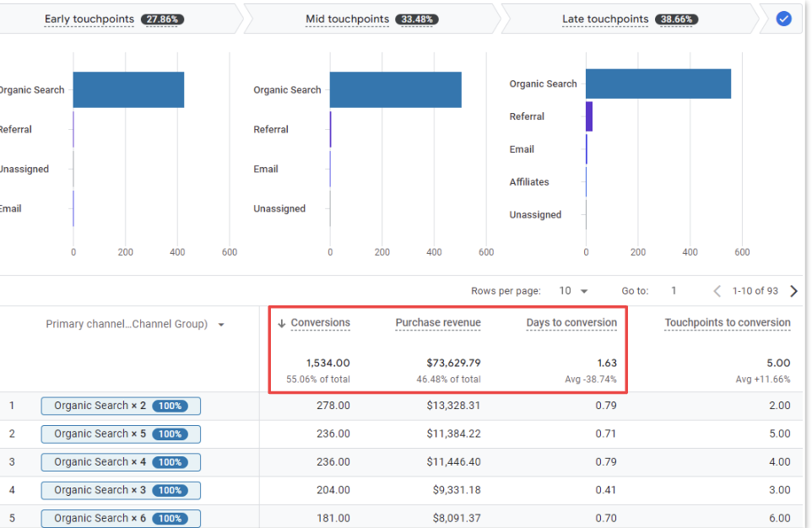Click the Avg -38.74% text
Viewport: 812px width, 528px height.
tap(591, 380)
